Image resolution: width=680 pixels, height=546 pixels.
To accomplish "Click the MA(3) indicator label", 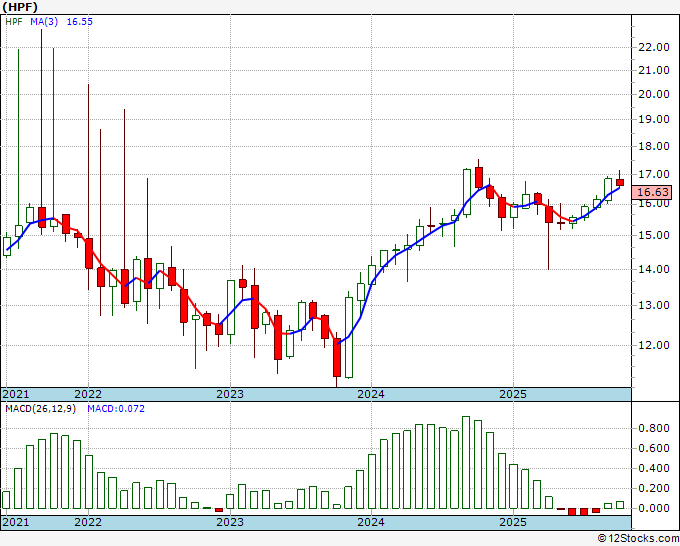I will point(44,22).
